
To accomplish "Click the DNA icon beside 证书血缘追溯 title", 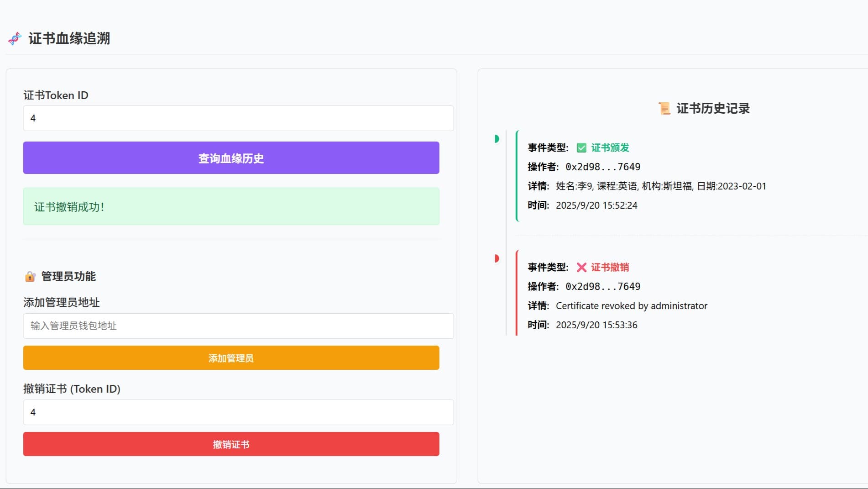I will click(15, 39).
